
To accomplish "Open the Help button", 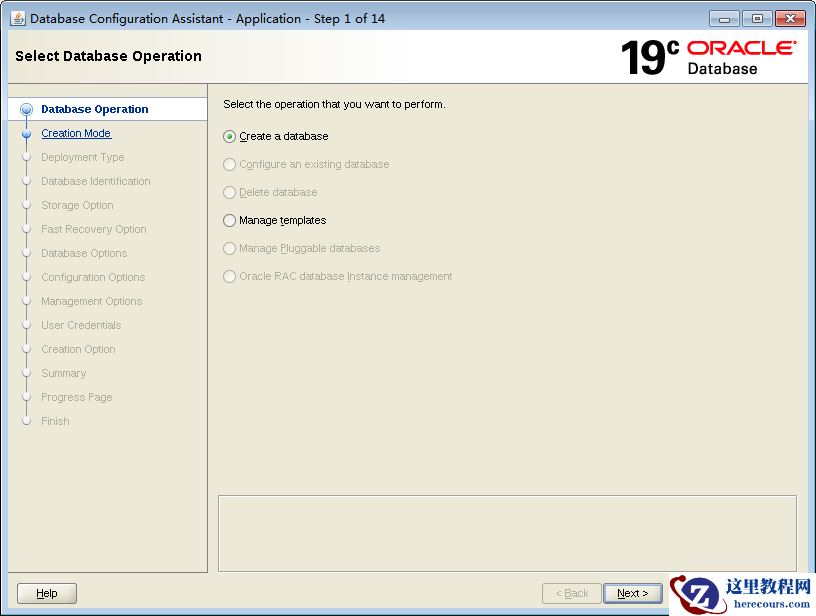I will pos(47,593).
